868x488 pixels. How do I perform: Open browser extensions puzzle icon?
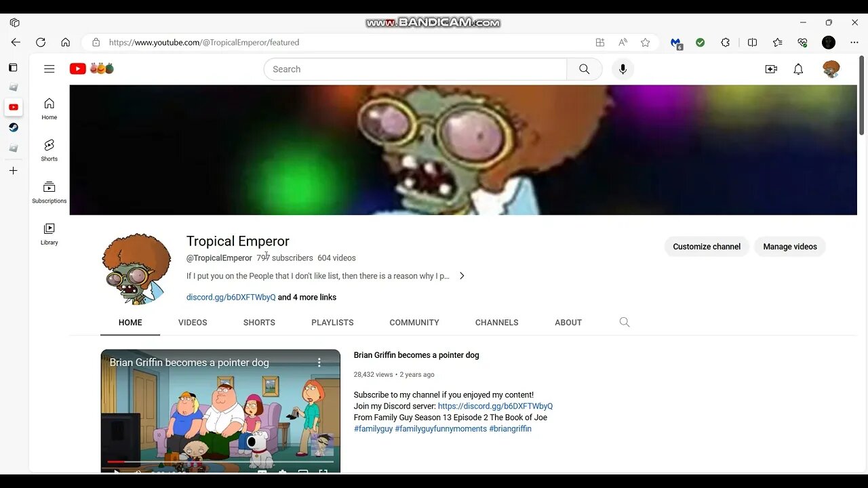pyautogui.click(x=725, y=42)
